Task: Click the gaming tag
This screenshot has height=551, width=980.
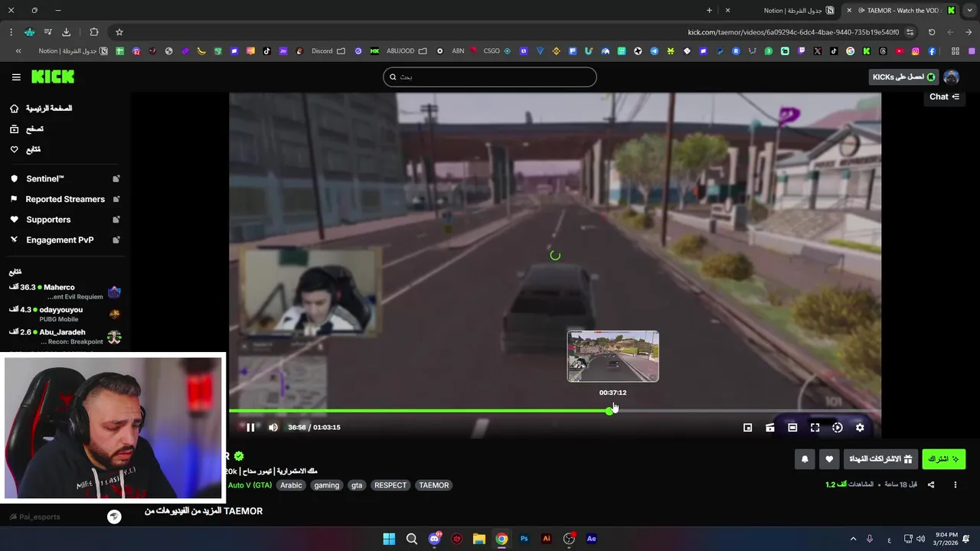Action: coord(326,485)
